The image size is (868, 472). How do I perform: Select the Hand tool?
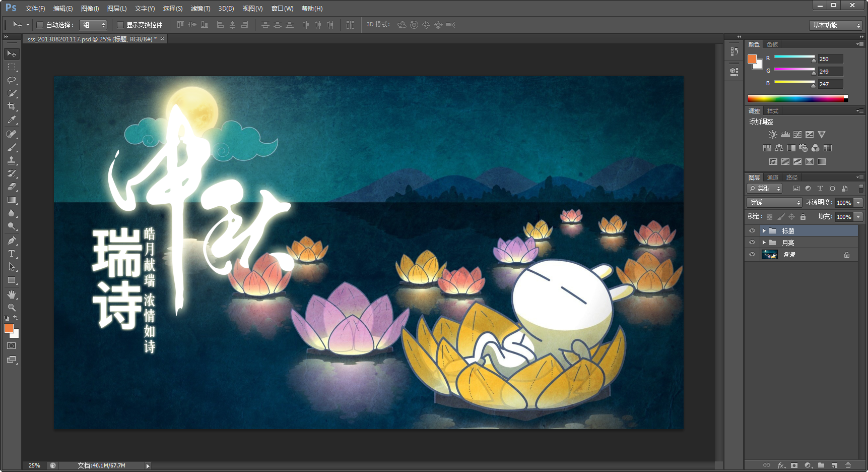[12, 294]
